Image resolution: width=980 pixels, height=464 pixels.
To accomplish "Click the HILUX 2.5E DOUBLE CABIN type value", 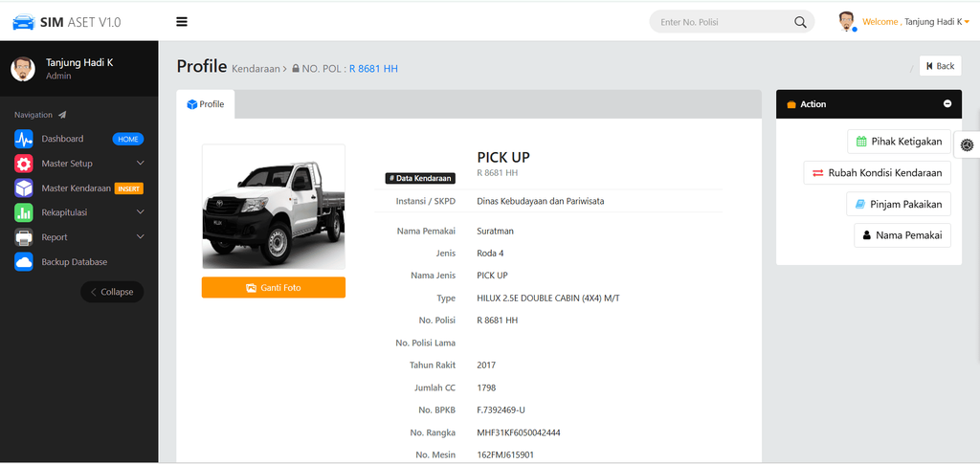I will pyautogui.click(x=548, y=298).
